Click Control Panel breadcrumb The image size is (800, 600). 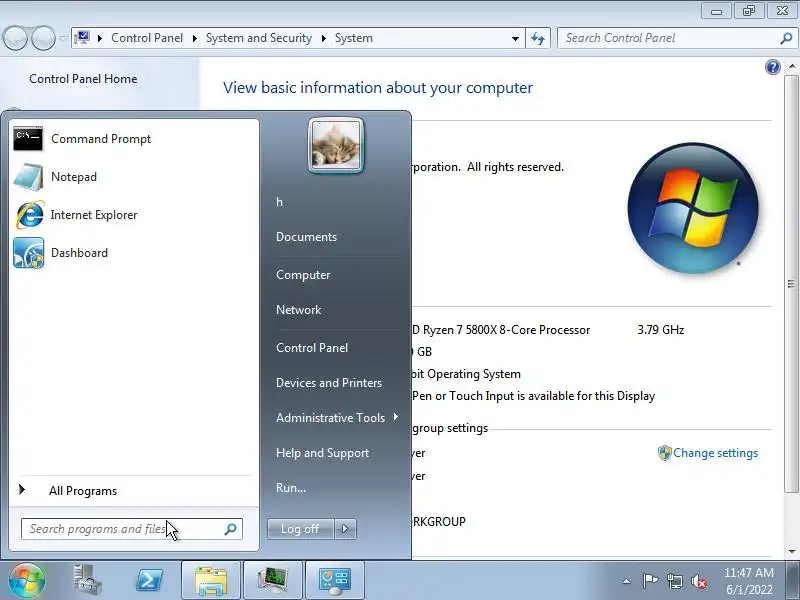click(147, 38)
